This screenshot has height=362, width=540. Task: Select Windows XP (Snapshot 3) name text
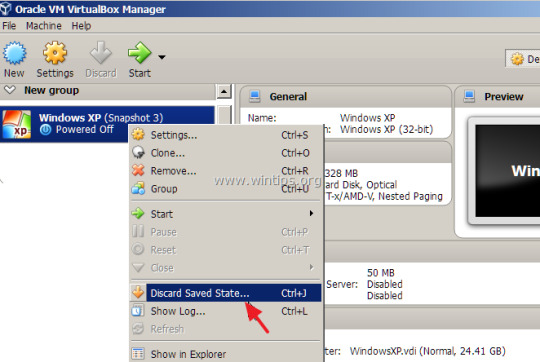[x=101, y=118]
